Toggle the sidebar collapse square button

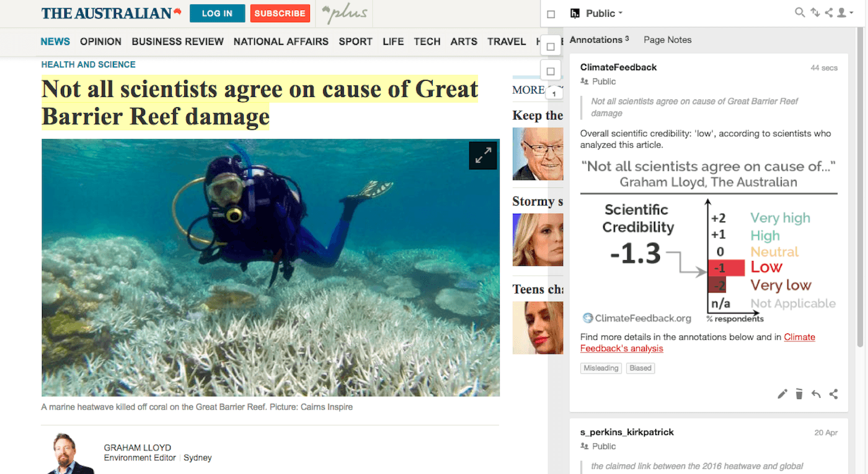tap(551, 14)
